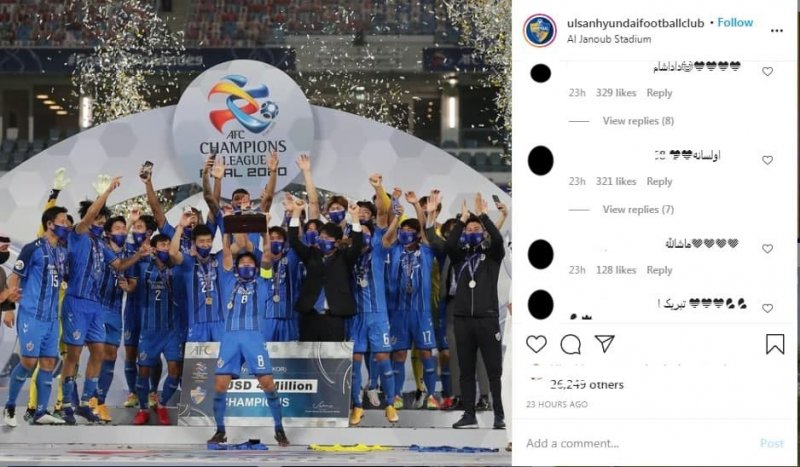Screen dimensions: 800x467
Task: Like the comment with 128 likes
Action: pos(767,249)
